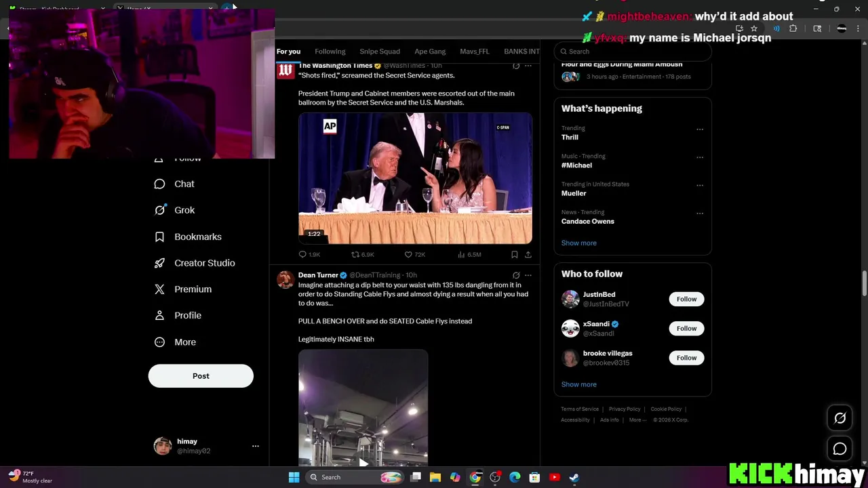Open the install app icon in address bar
Viewport: 868px width, 488px height.
pos(739,28)
